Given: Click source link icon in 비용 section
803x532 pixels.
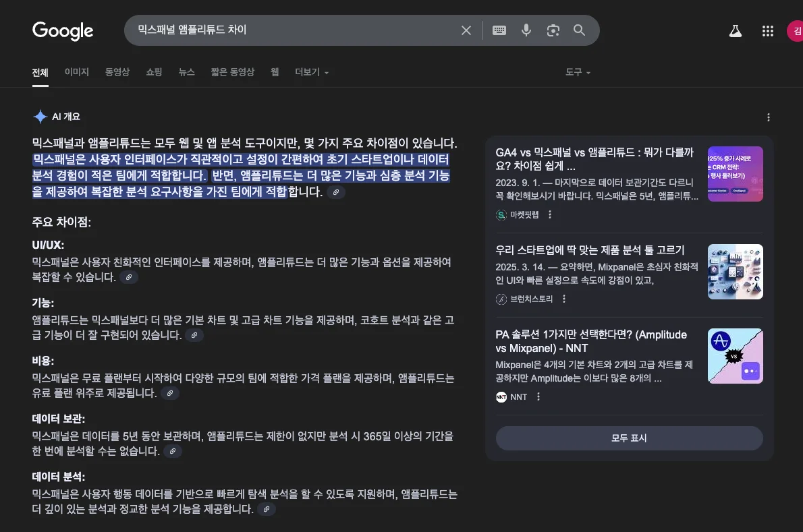Looking at the screenshot, I should (x=170, y=393).
